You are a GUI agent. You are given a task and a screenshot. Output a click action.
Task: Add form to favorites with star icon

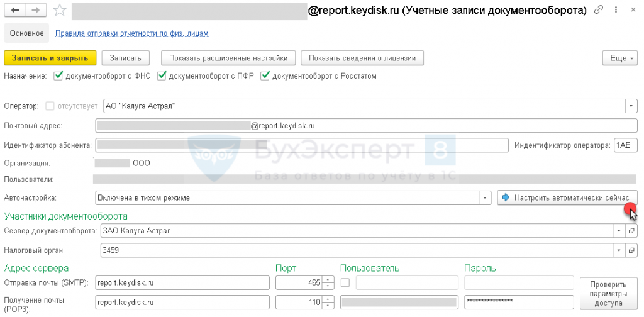pyautogui.click(x=60, y=10)
